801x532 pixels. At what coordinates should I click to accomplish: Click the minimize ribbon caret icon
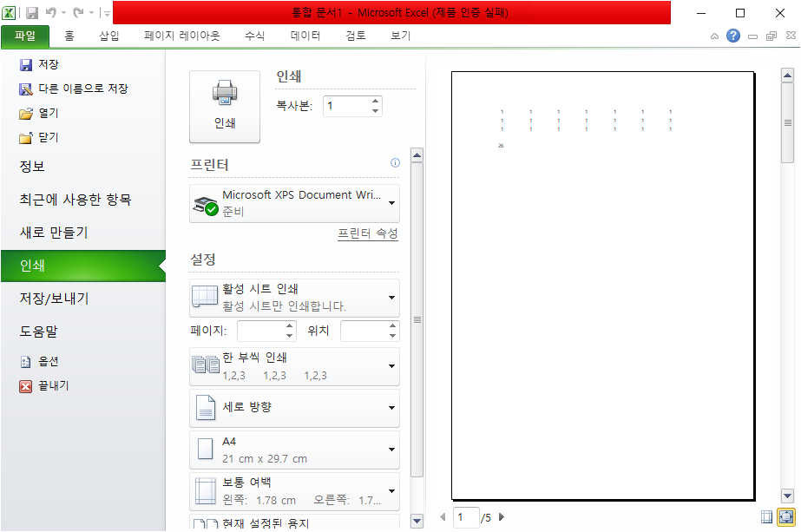[715, 36]
